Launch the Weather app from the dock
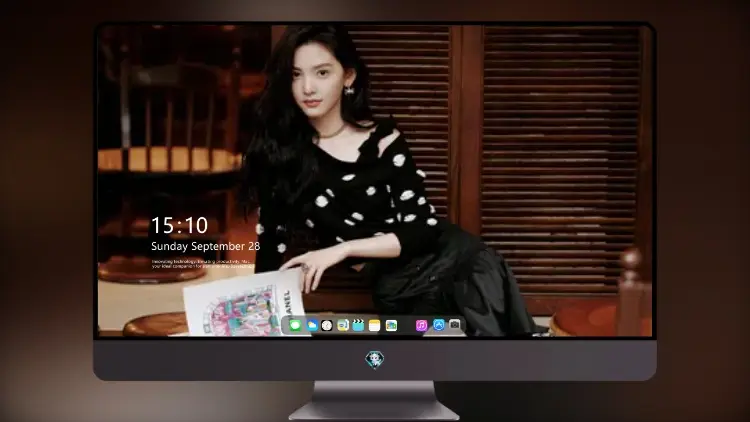 click(x=311, y=325)
